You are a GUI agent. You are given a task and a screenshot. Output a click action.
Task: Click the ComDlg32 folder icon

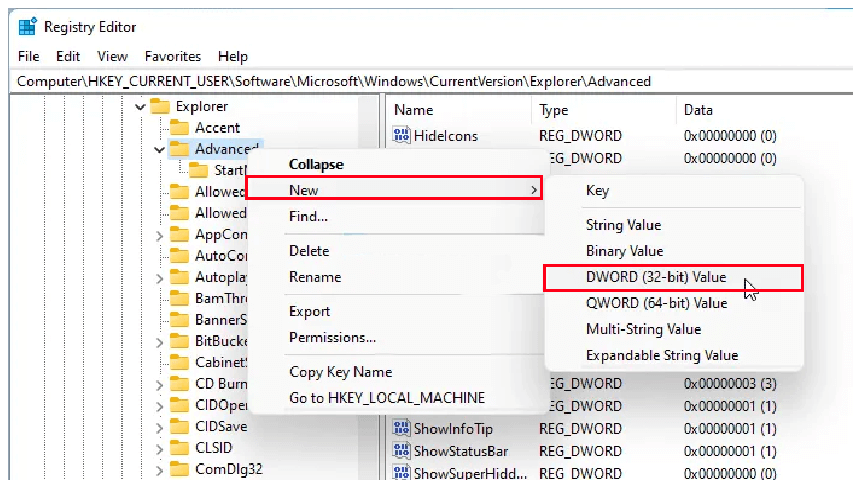(179, 469)
